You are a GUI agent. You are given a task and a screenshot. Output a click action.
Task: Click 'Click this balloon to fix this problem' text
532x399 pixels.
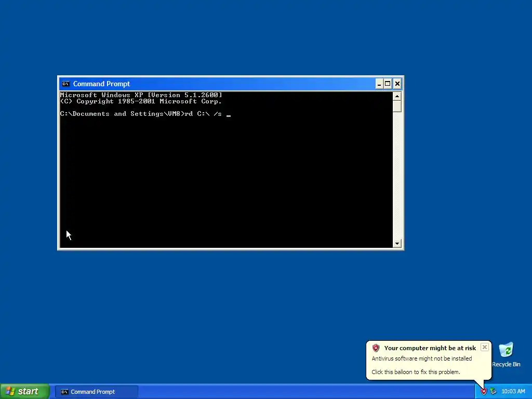[416, 372]
